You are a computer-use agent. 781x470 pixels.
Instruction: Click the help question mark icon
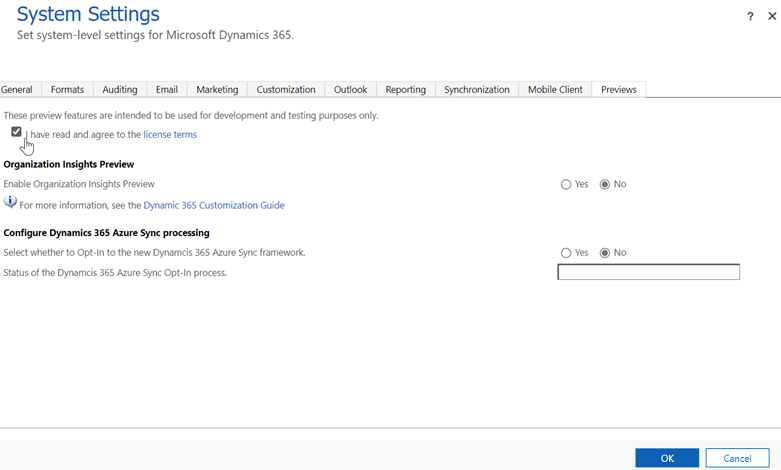tap(750, 17)
